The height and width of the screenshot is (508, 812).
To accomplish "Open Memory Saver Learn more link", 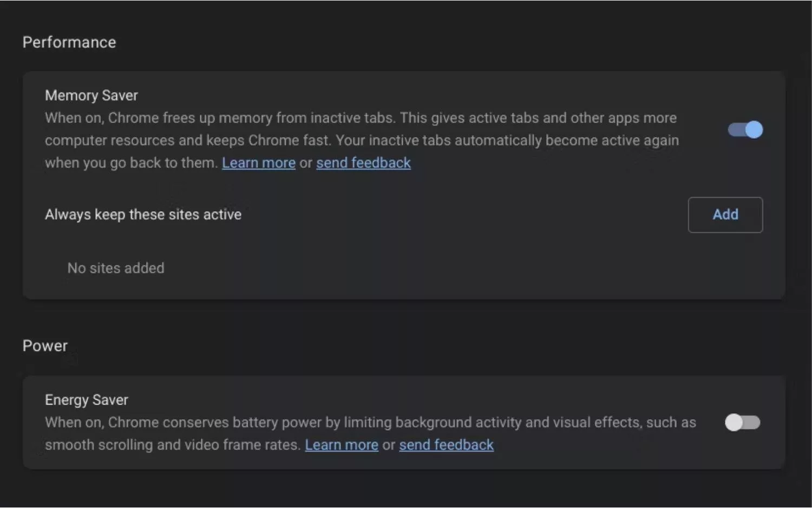I will point(259,163).
